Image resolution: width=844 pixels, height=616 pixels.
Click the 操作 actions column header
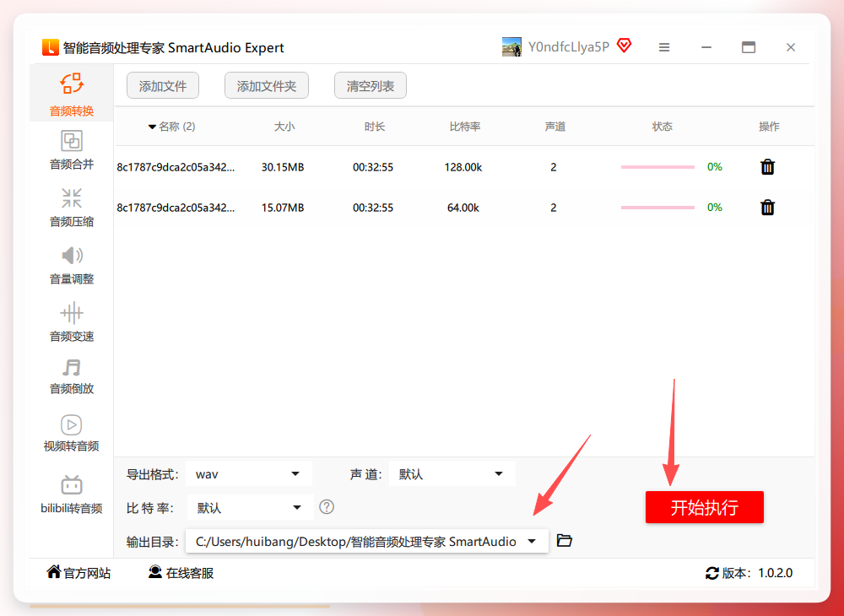coord(769,127)
